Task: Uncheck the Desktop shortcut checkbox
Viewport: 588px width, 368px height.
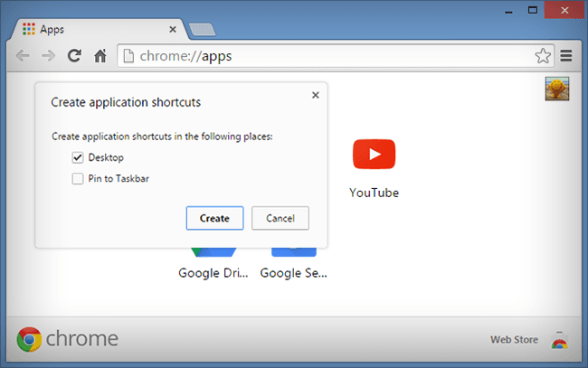Action: [x=78, y=157]
